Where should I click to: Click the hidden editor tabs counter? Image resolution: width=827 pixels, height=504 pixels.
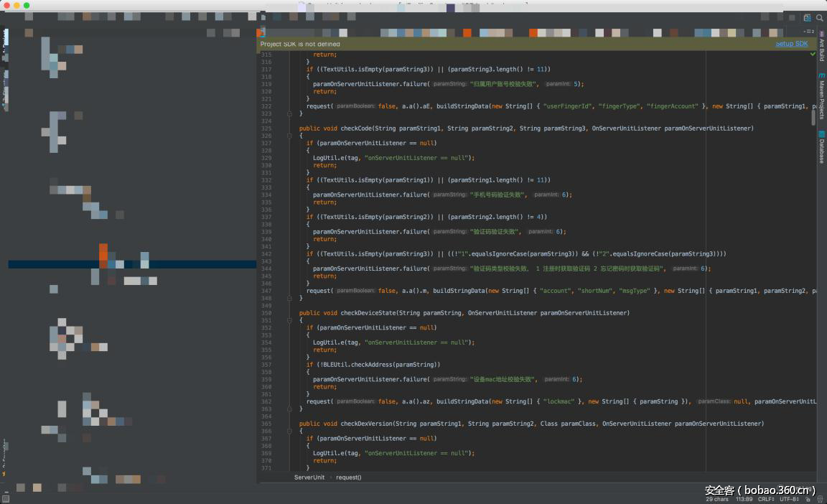[808, 32]
